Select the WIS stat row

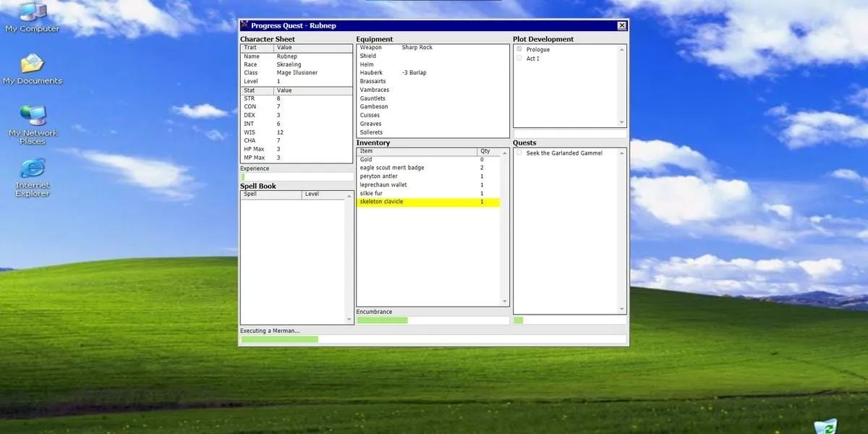[297, 132]
